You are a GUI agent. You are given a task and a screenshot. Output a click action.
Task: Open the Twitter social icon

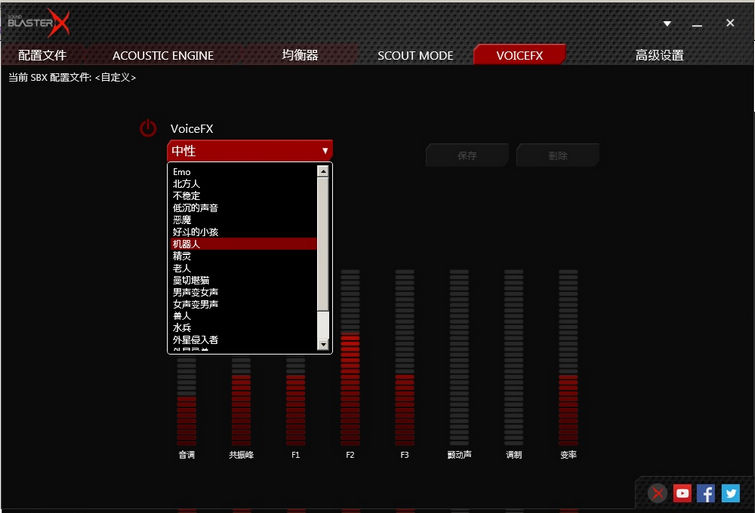pyautogui.click(x=730, y=493)
